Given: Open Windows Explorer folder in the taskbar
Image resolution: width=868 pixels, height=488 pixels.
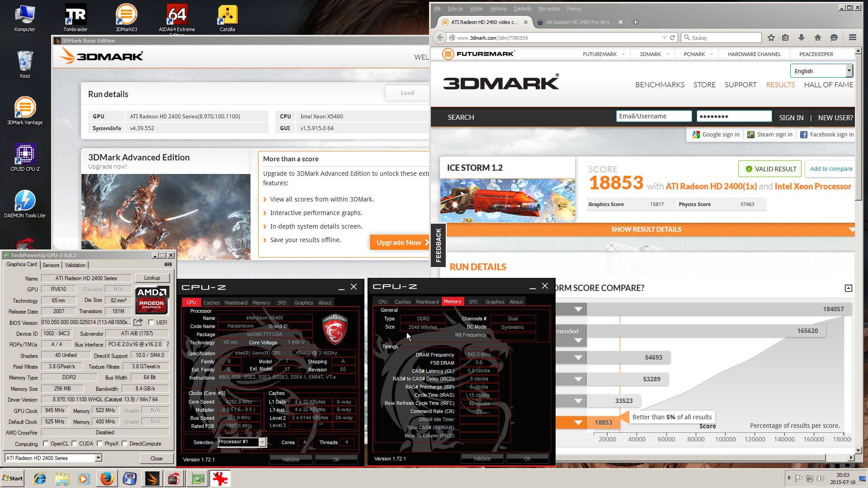Looking at the screenshot, I should 62,479.
